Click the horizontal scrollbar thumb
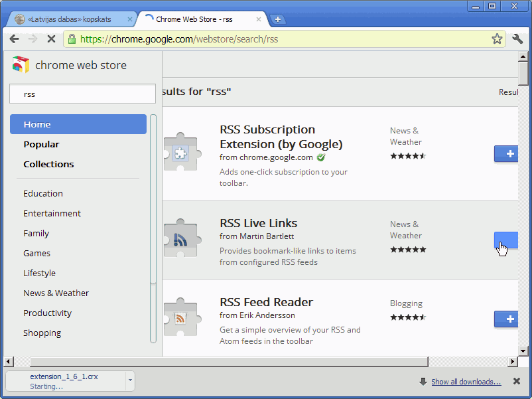Screen dimensions: 532x399 coord(229,362)
